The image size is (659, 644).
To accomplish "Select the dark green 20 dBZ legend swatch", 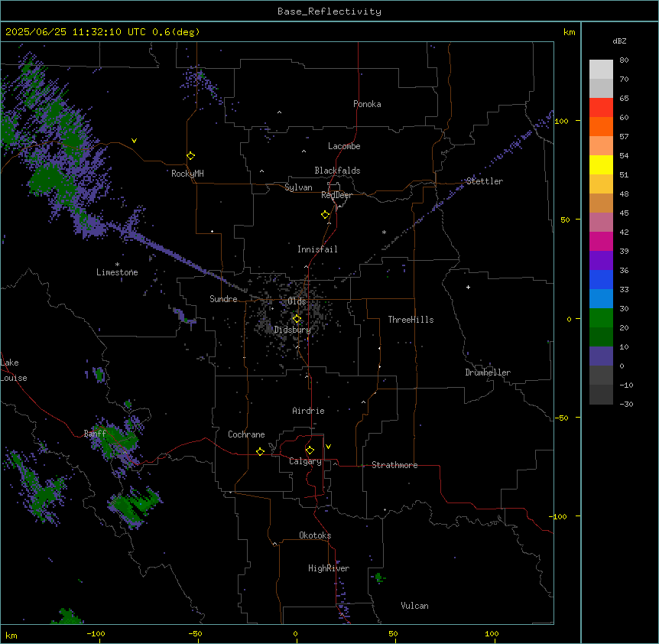I will (x=601, y=337).
